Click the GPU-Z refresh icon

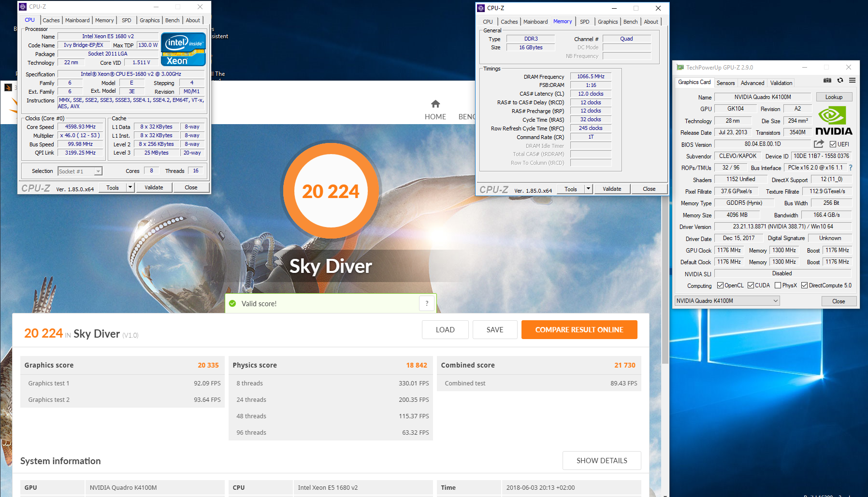pyautogui.click(x=840, y=80)
